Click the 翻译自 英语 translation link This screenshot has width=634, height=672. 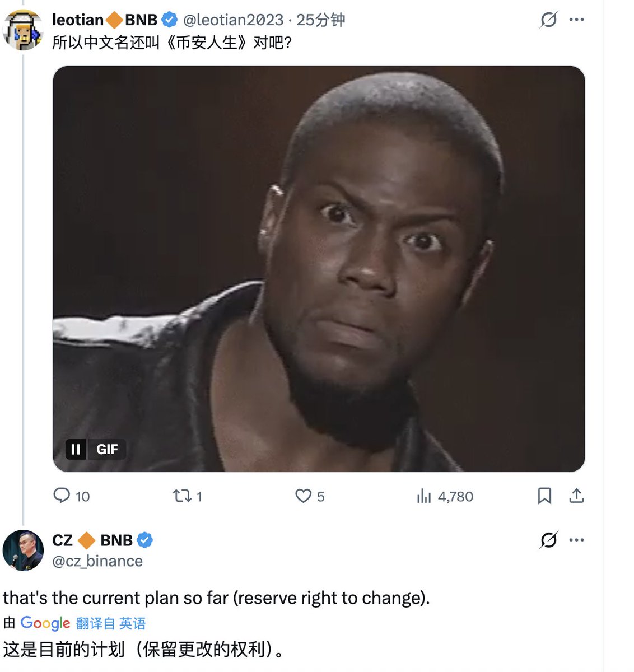(x=111, y=623)
